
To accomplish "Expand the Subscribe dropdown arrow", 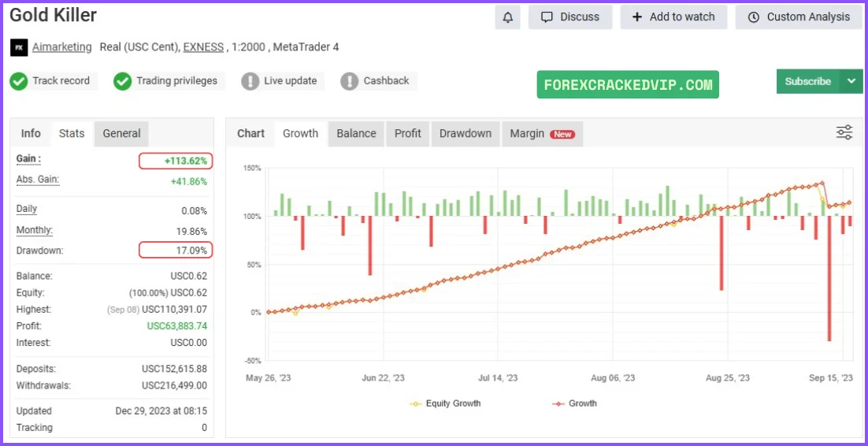I will click(x=851, y=81).
